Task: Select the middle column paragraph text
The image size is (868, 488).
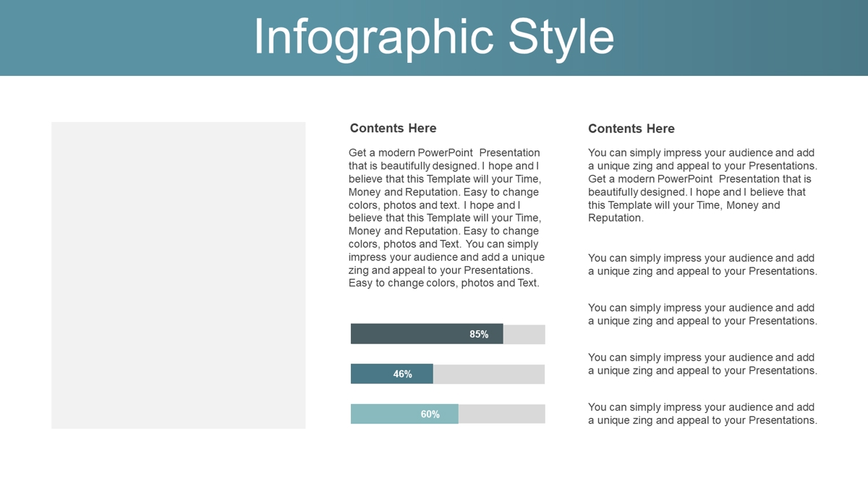Action: [x=446, y=218]
